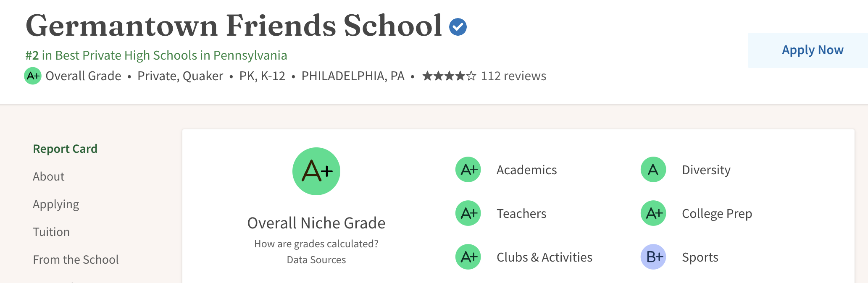This screenshot has height=283, width=868.
Task: Go to the About sidebar section
Action: [49, 176]
